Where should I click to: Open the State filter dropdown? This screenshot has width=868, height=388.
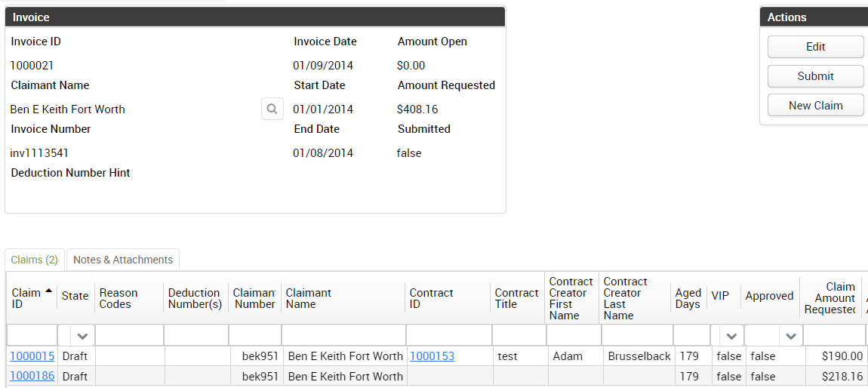82,336
